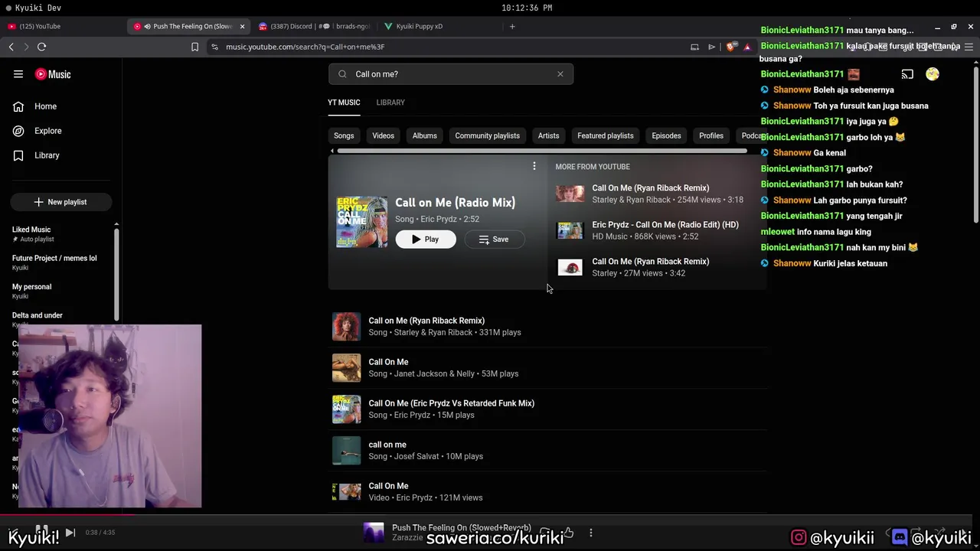Switch to the YT MUSIC results tab

344,103
